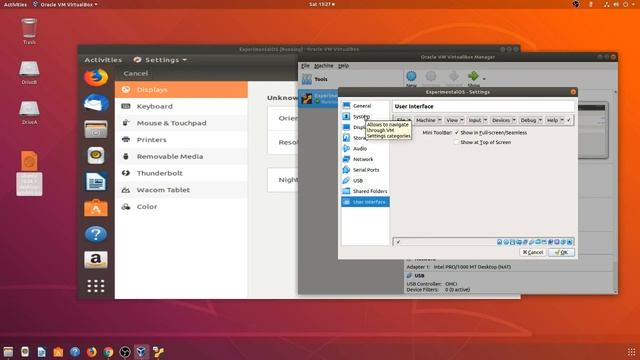Select Mouse & Touchpad in guest Settings

click(181, 123)
